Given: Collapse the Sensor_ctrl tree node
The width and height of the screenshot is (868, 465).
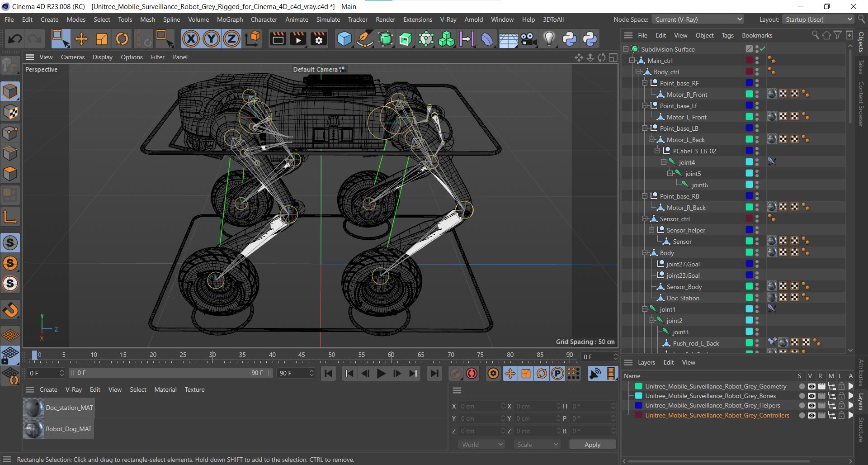Looking at the screenshot, I should tap(645, 218).
